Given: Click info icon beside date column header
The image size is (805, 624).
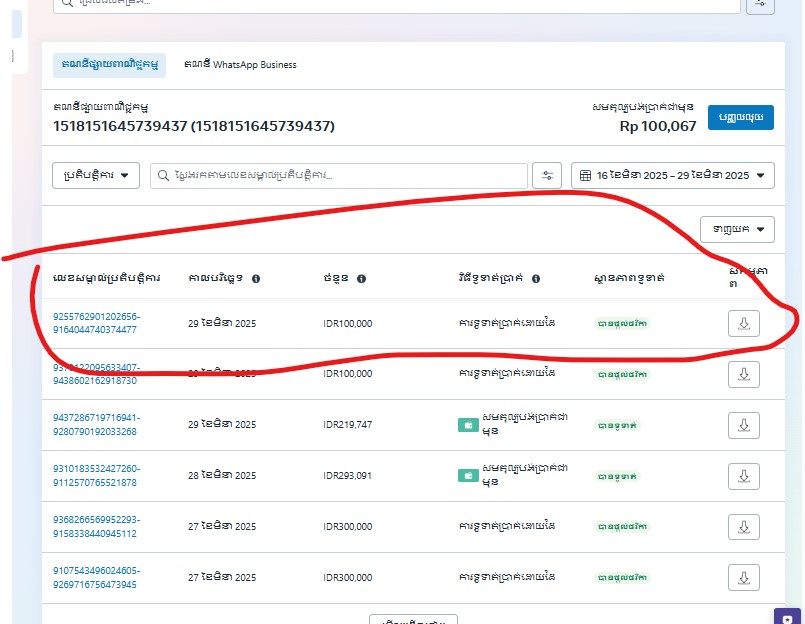Looking at the screenshot, I should pos(256,279).
